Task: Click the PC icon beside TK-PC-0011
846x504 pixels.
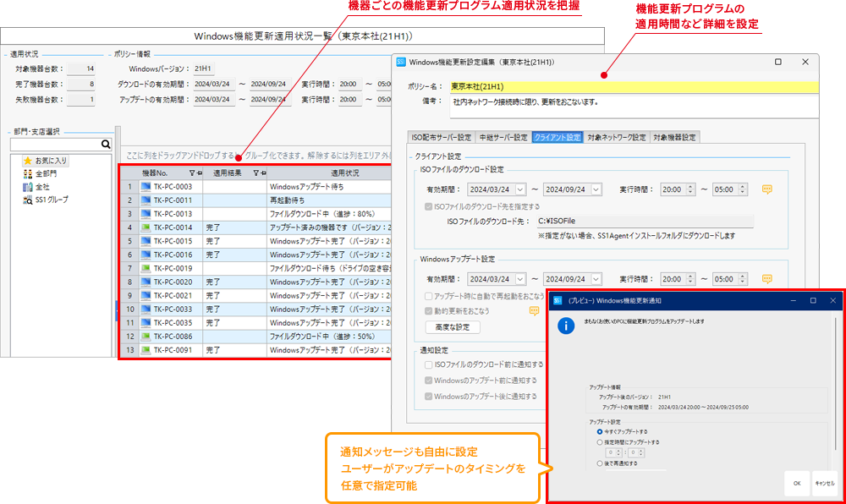Action: (146, 200)
